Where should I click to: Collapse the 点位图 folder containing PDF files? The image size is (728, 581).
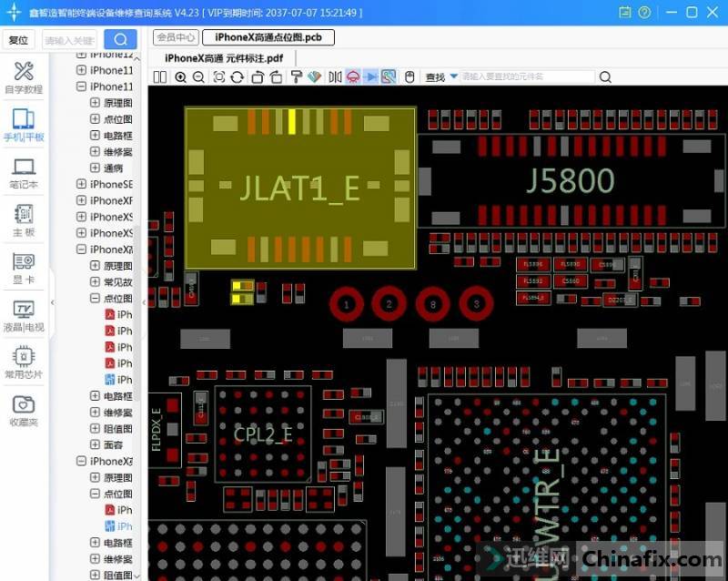95,298
